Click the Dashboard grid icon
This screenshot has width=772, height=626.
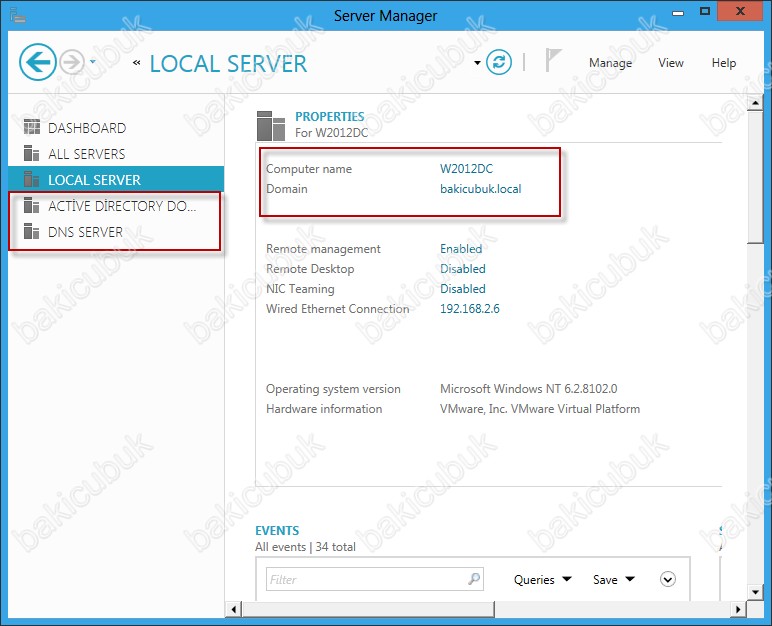point(32,127)
